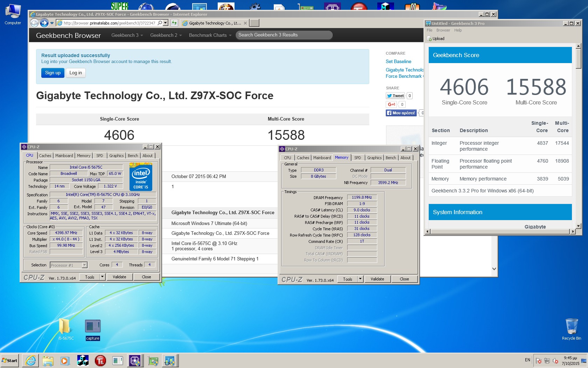
Task: Open the Processor #1 selection combo box
Action: (x=69, y=265)
